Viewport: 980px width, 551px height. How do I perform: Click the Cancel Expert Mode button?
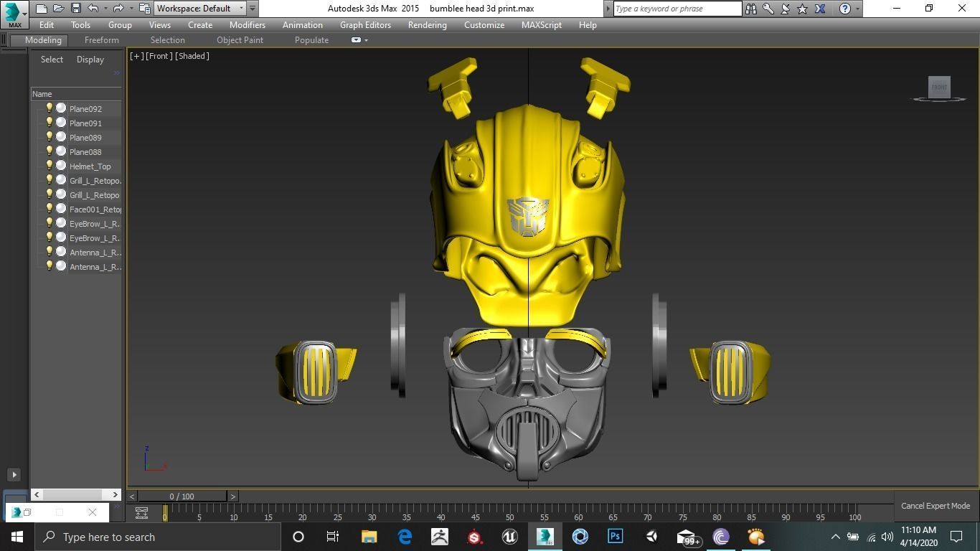pos(935,506)
